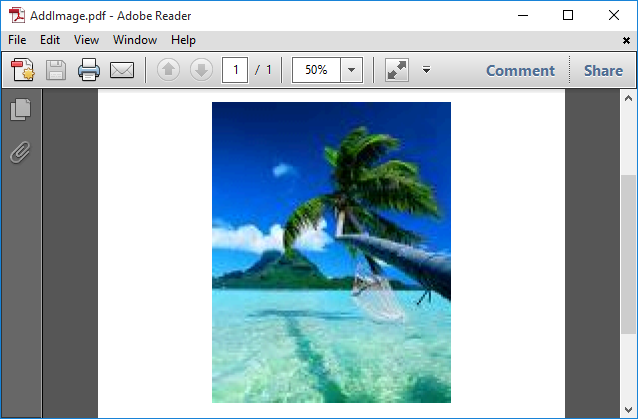Print the document with the printer icon
638x419 pixels.
click(x=89, y=70)
